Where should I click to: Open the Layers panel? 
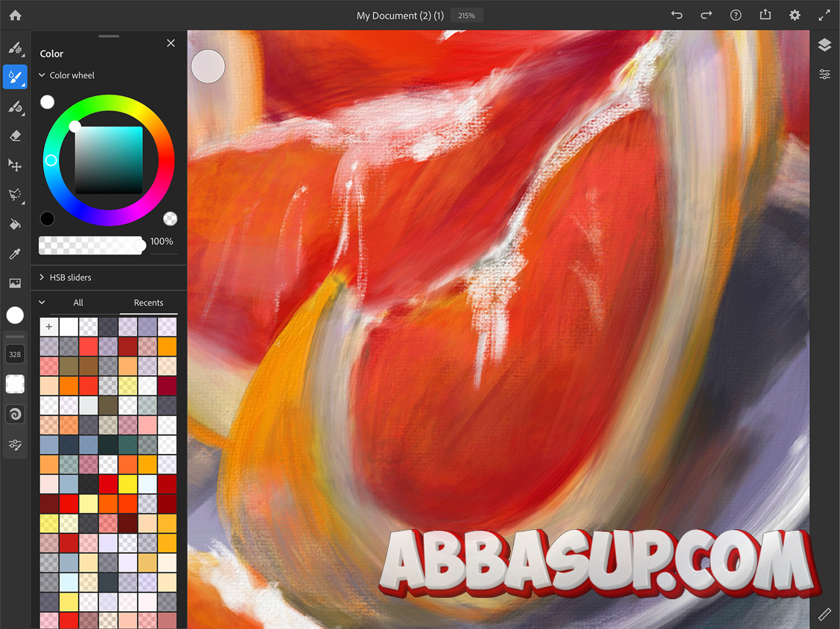(824, 45)
